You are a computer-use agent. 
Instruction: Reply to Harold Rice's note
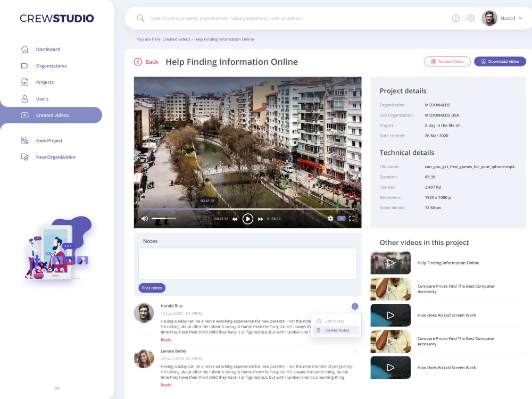click(166, 339)
